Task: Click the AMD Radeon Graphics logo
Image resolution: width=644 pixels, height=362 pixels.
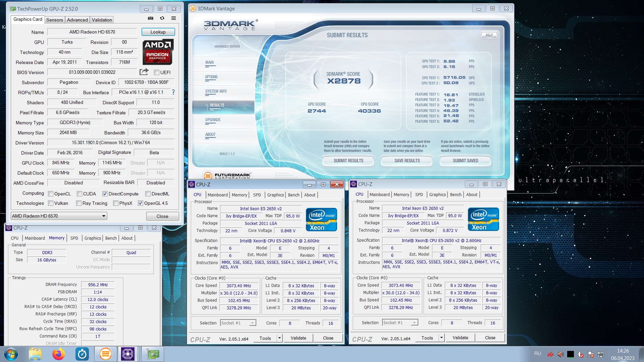Action: click(158, 52)
